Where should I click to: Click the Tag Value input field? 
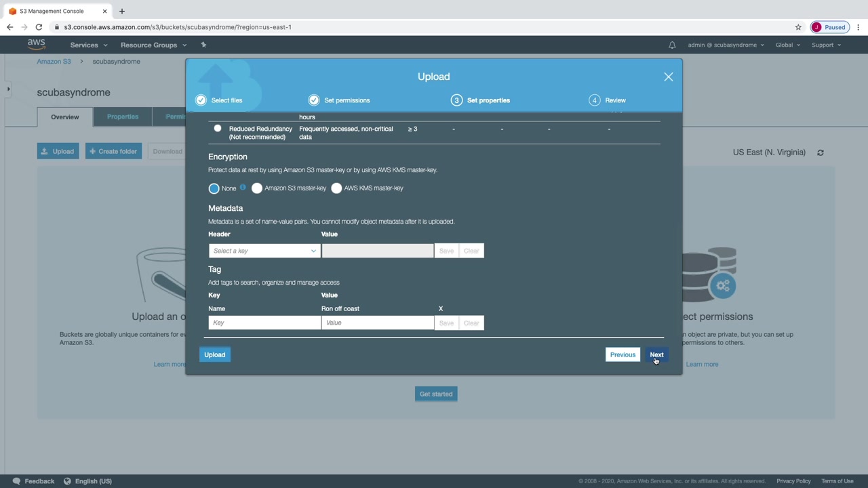(378, 323)
